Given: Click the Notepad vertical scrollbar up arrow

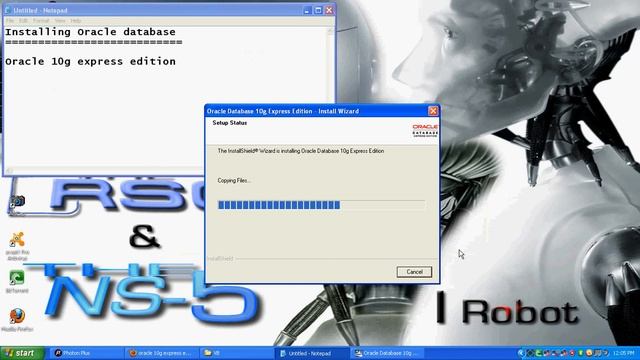Looking at the screenshot, I should 330,31.
